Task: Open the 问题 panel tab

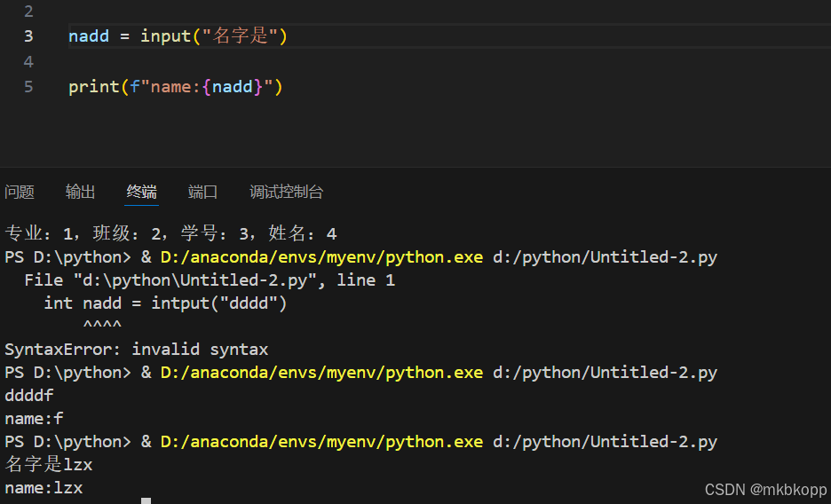Action: tap(20, 192)
